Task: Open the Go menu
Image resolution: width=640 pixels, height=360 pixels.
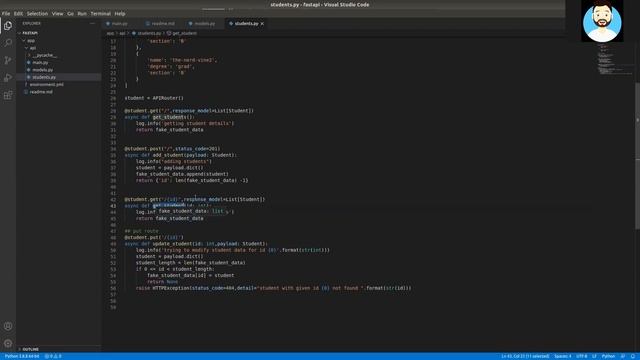Action: coord(71,13)
